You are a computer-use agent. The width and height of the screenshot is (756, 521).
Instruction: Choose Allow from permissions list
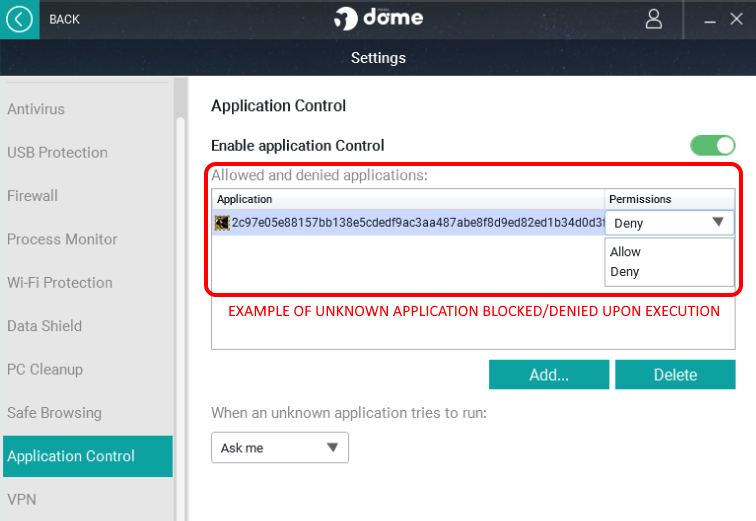coord(626,252)
